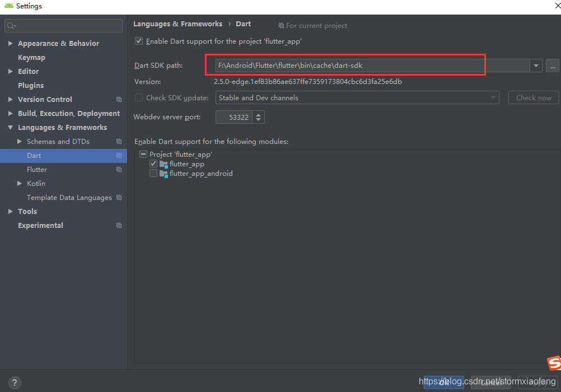561x392 pixels.
Task: Click the project-scope icon beside Flutter
Action: (119, 170)
